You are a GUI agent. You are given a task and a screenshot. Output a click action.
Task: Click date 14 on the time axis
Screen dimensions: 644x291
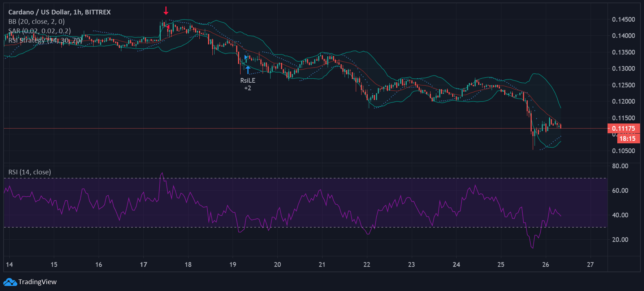pos(9,265)
